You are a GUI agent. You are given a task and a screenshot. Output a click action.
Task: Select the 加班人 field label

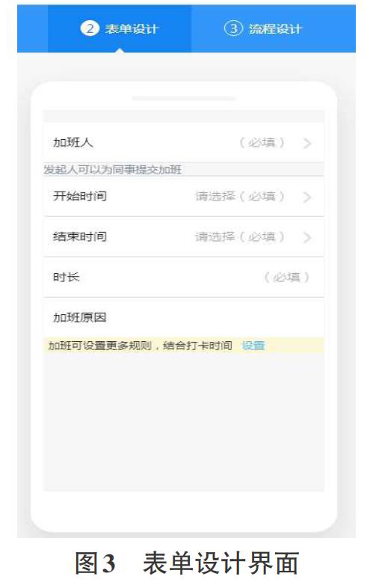[x=73, y=142]
